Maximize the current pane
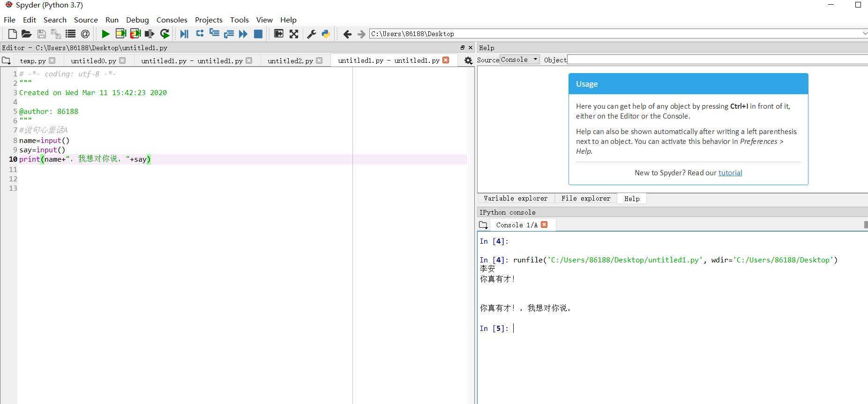 pyautogui.click(x=279, y=34)
